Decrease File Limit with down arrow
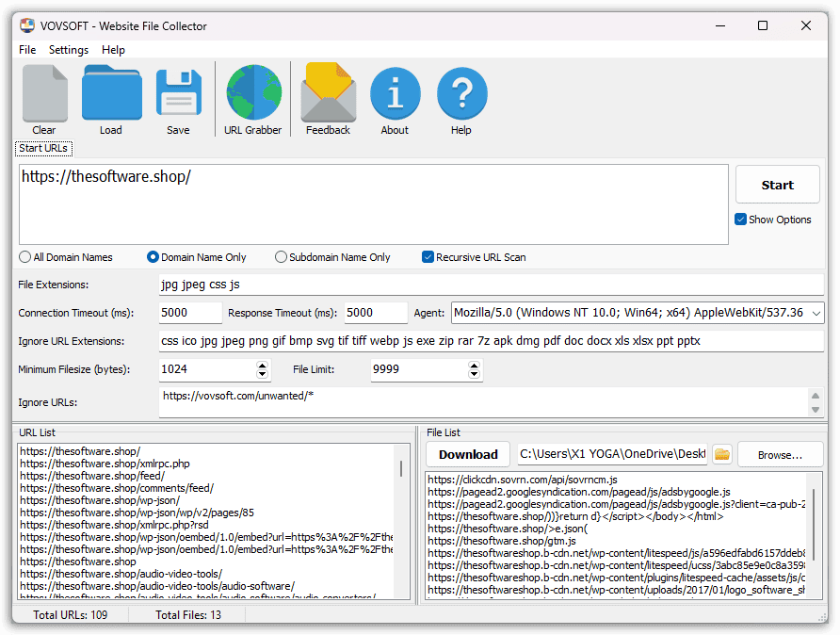This screenshot has width=840, height=635. tap(474, 374)
